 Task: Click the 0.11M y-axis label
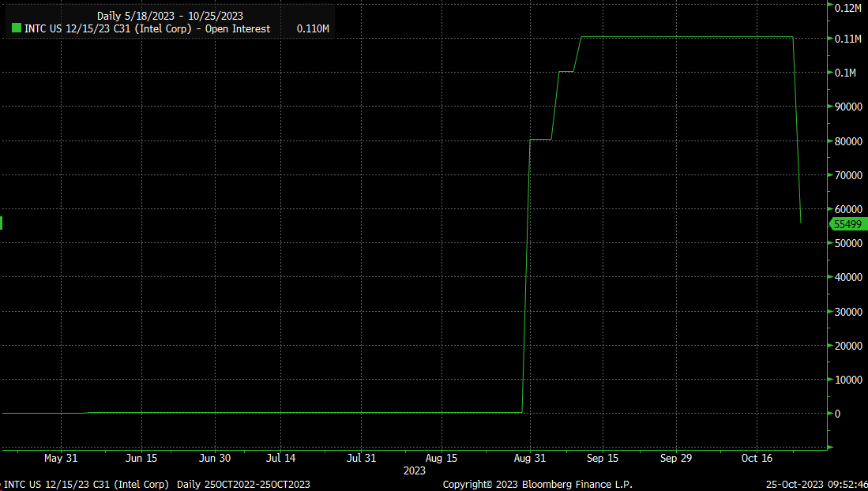pos(848,39)
